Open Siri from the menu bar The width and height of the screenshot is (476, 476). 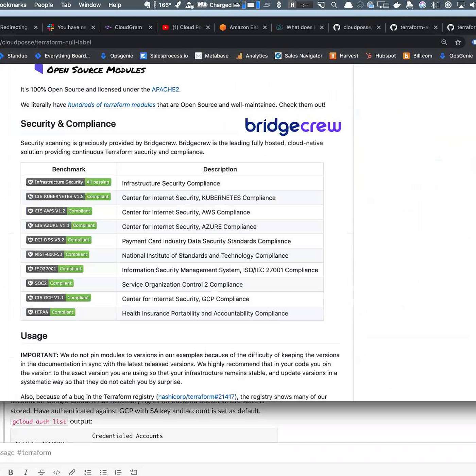click(x=423, y=5)
